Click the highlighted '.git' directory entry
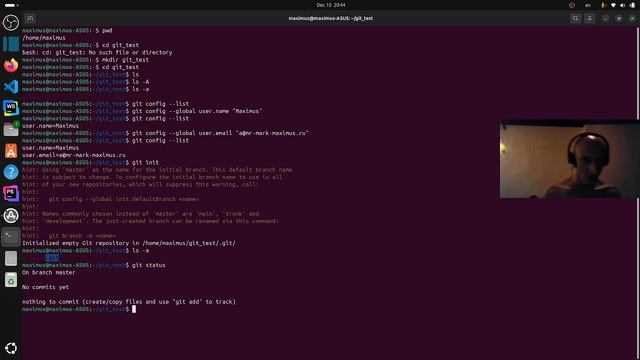The image size is (640, 360). pos(52,258)
